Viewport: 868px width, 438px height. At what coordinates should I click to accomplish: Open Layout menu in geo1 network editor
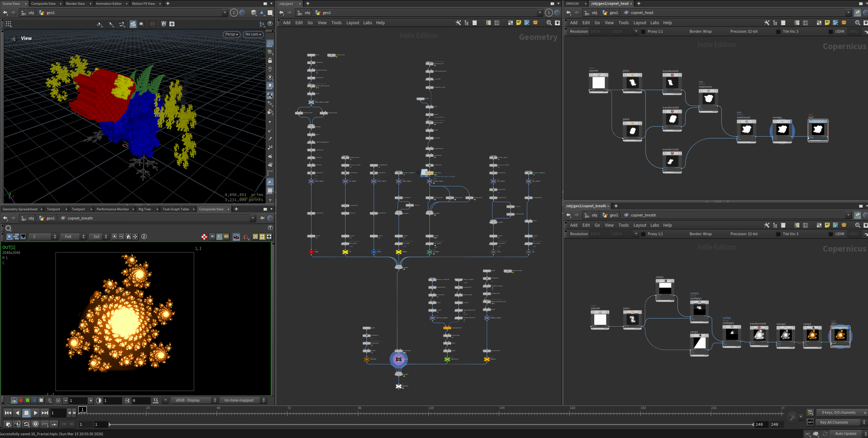(x=352, y=23)
